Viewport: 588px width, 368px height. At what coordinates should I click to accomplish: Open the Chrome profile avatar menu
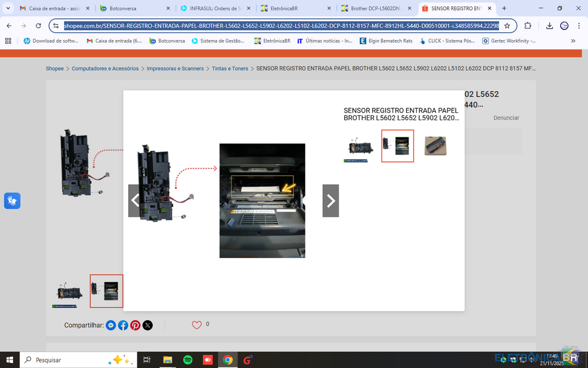(x=564, y=26)
